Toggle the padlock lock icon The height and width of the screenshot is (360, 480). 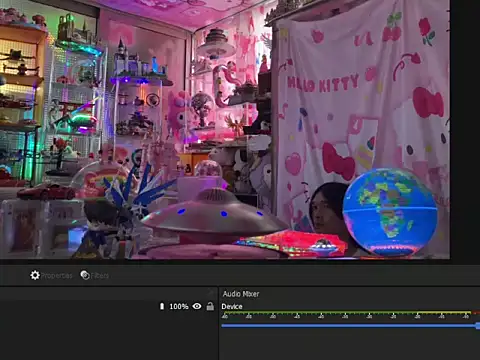click(210, 306)
